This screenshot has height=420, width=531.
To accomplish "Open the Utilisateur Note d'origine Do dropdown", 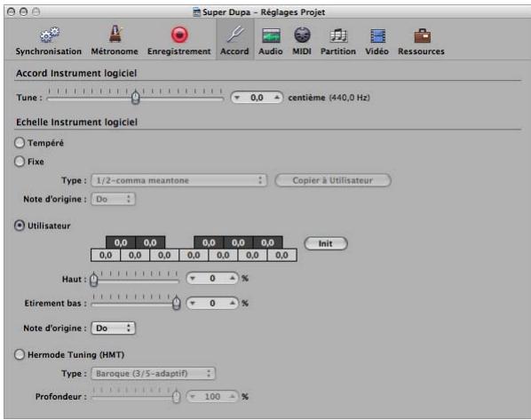I will point(113,328).
